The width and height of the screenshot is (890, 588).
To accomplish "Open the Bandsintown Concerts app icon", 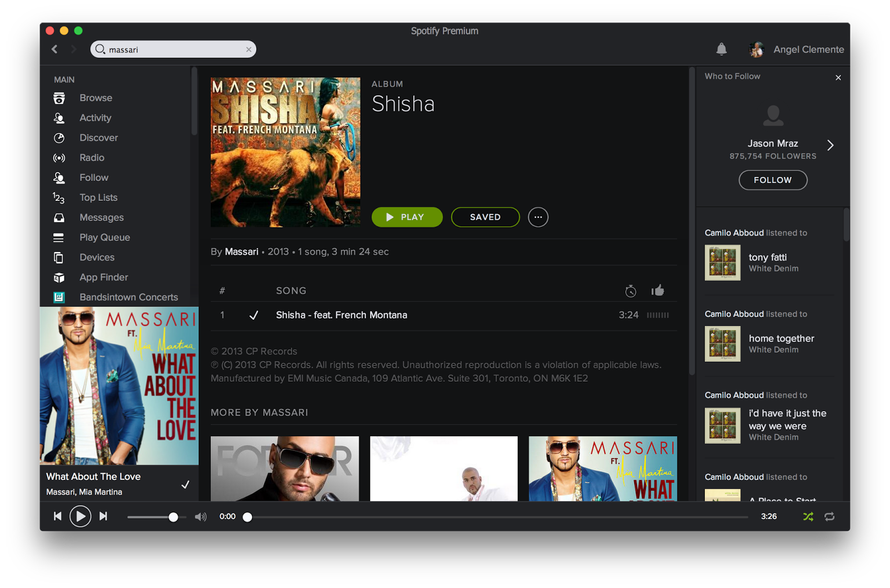I will click(x=59, y=297).
